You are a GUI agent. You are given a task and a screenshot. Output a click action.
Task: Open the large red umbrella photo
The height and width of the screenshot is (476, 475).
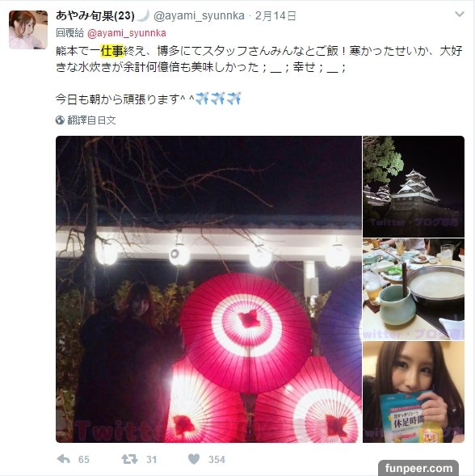(x=208, y=289)
